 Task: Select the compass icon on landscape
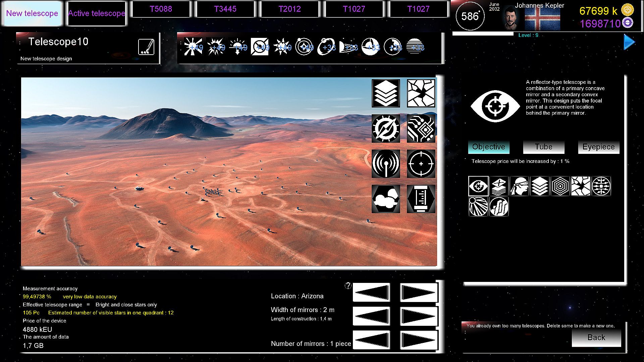pyautogui.click(x=386, y=128)
